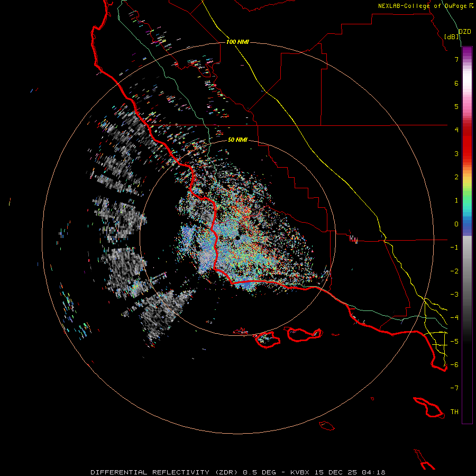Click the 100 NMI range ring label

pyautogui.click(x=237, y=42)
